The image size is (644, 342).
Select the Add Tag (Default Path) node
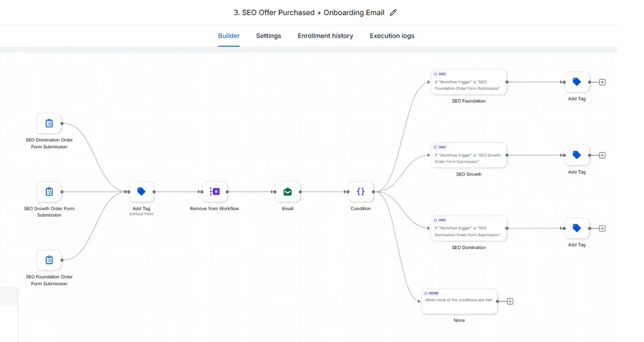(x=142, y=192)
